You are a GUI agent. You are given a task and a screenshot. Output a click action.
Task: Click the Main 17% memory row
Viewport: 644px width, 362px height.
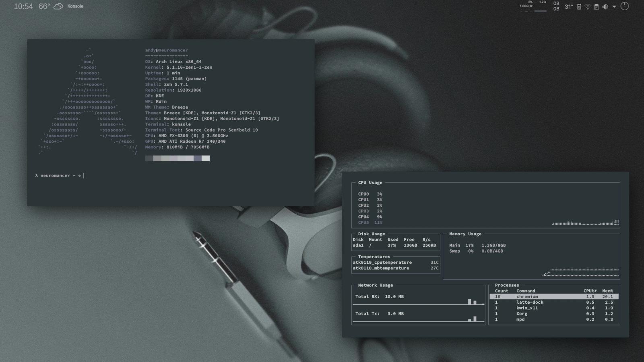click(x=477, y=245)
